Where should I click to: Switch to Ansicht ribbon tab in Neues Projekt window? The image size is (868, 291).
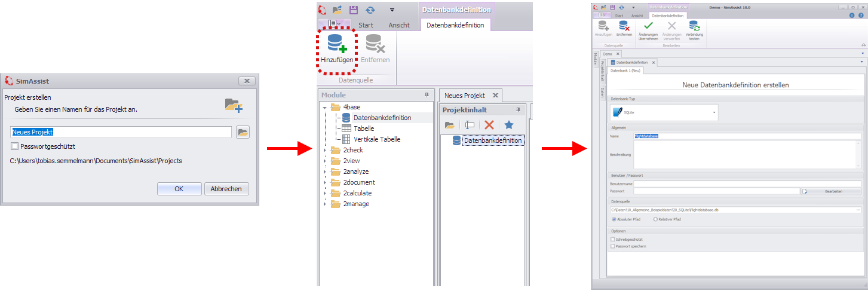[399, 25]
